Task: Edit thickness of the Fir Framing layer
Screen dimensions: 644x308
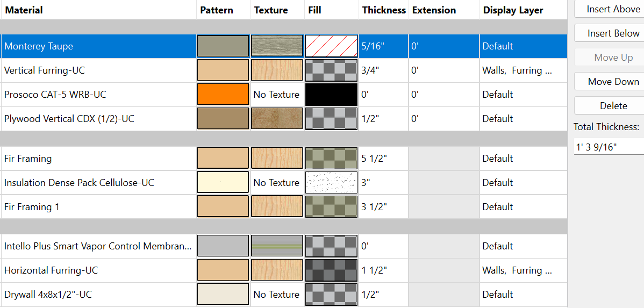Action: 383,159
